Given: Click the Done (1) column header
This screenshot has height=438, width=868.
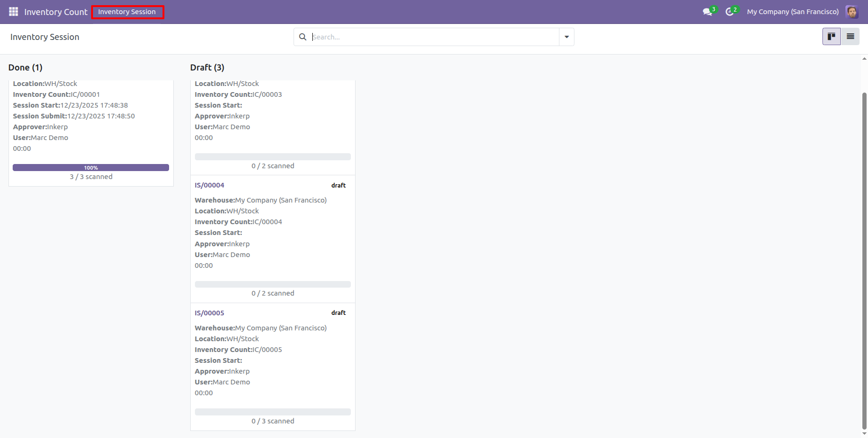Looking at the screenshot, I should [25, 68].
